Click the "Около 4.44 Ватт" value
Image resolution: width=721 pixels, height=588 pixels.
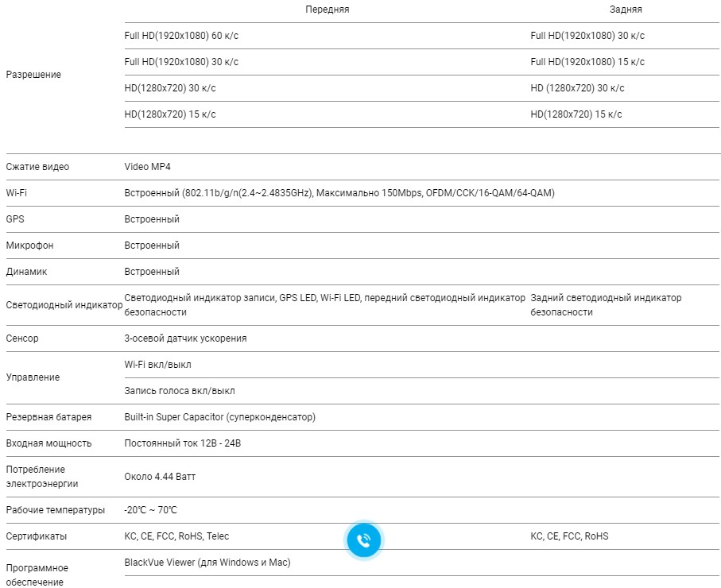(x=160, y=477)
